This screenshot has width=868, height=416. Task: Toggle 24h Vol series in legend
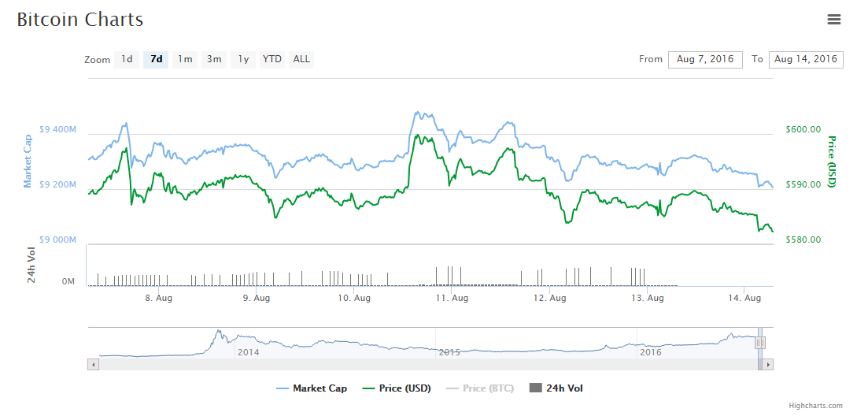556,388
